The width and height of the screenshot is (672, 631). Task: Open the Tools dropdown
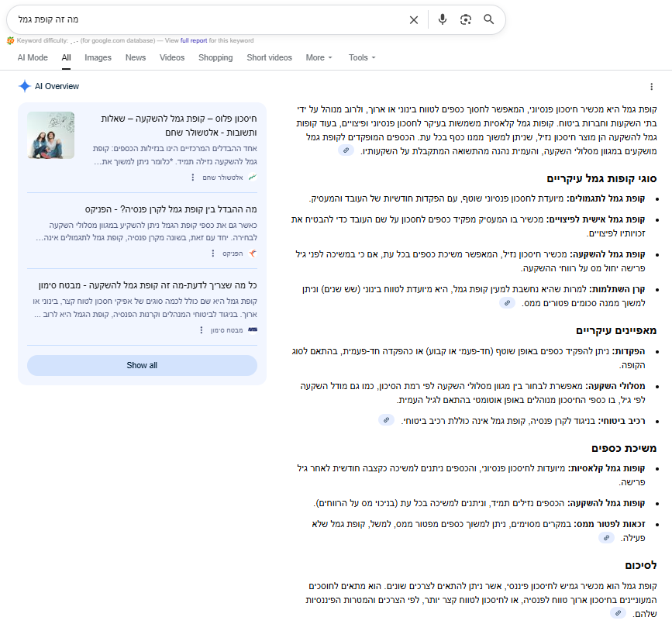pos(361,57)
